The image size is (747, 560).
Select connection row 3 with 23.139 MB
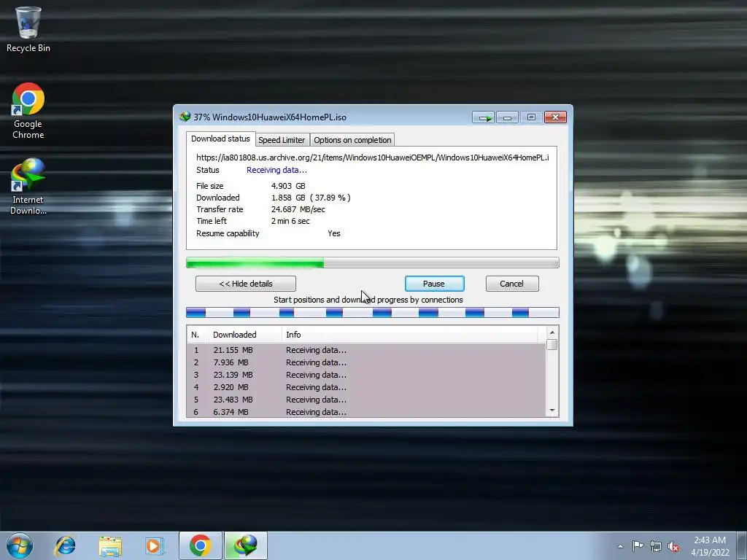[x=366, y=375]
